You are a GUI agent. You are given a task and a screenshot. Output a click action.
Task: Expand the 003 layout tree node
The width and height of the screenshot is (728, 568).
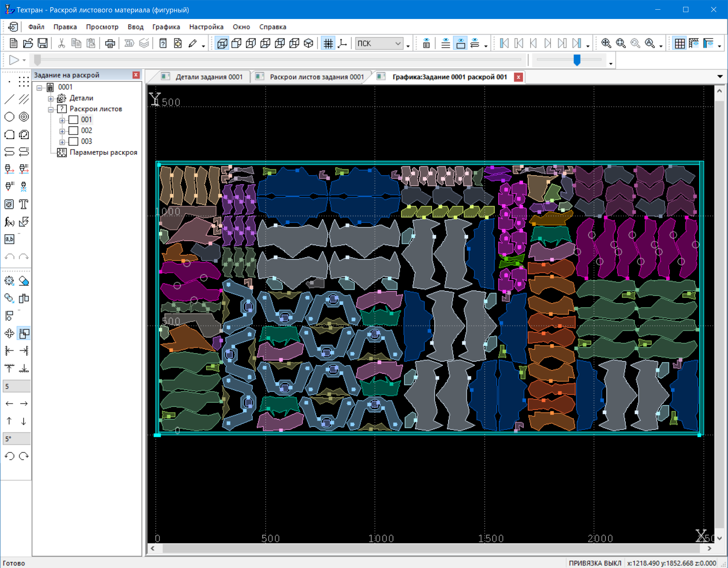pyautogui.click(x=62, y=142)
